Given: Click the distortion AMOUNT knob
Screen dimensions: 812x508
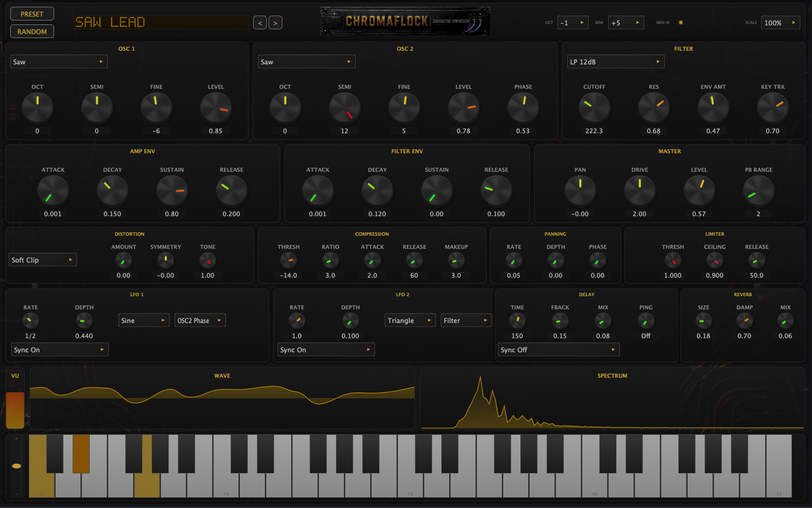Looking at the screenshot, I should (124, 261).
